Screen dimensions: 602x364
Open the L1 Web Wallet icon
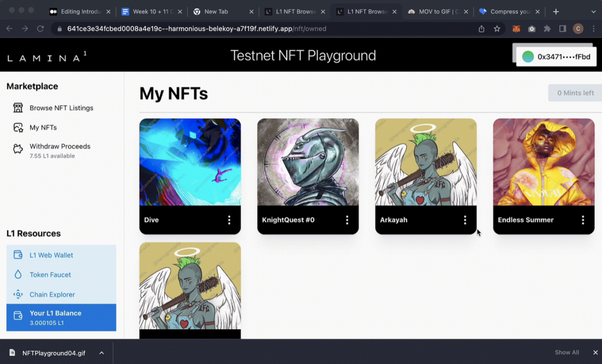coord(18,254)
